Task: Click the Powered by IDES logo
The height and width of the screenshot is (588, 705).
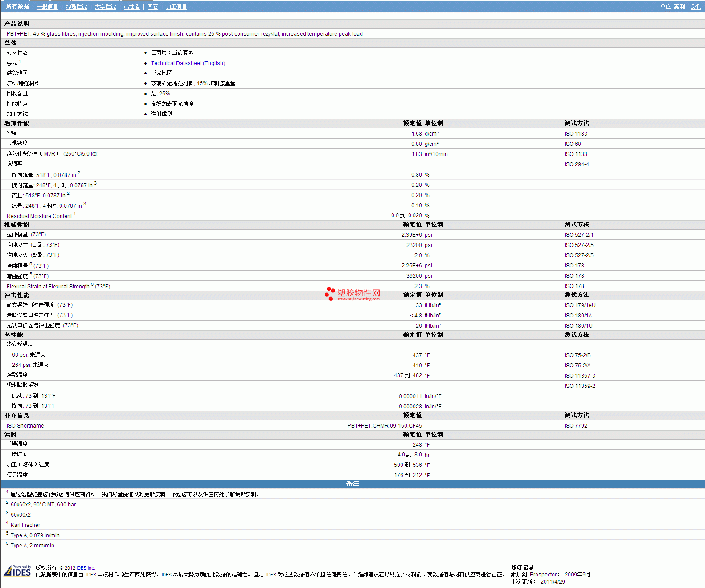Action: click(x=17, y=571)
